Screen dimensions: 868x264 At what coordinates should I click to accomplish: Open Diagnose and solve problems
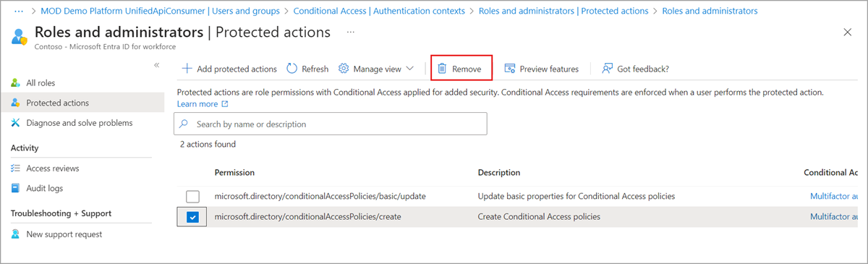point(80,123)
